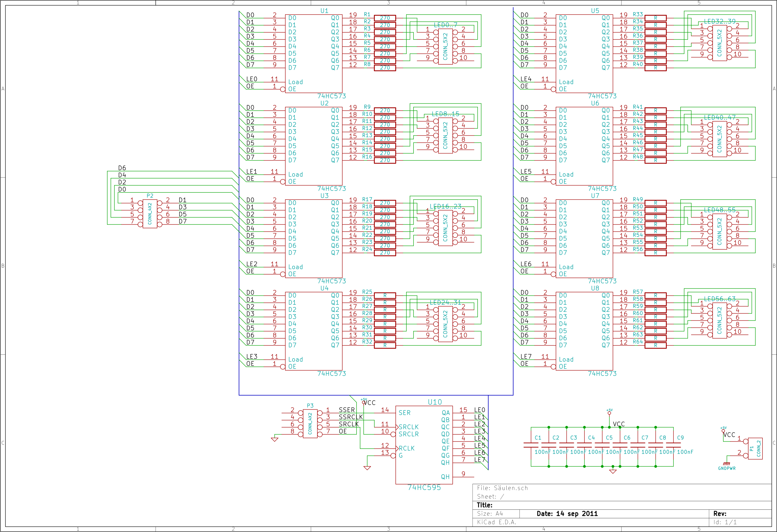The height and width of the screenshot is (532, 777).
Task: Click the SSRCLK net label
Action: 351,417
